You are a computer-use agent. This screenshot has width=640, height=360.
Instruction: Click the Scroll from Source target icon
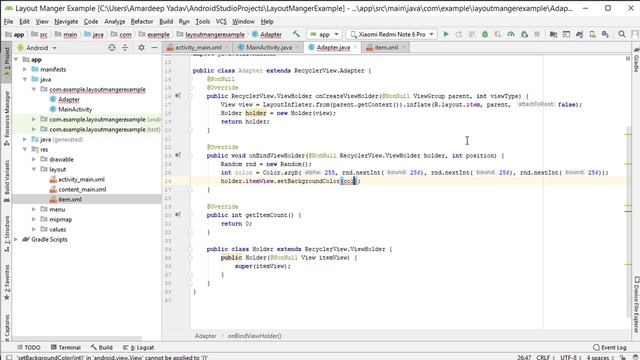click(112, 48)
